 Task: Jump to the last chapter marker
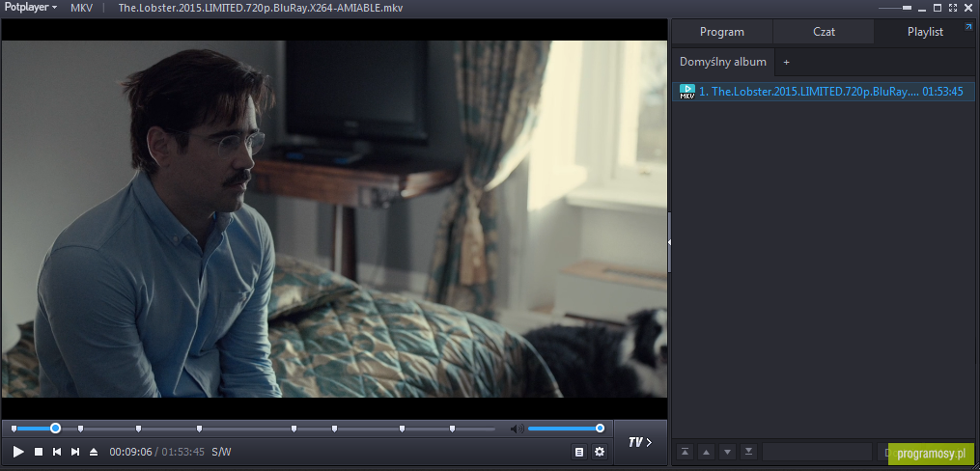(x=452, y=429)
